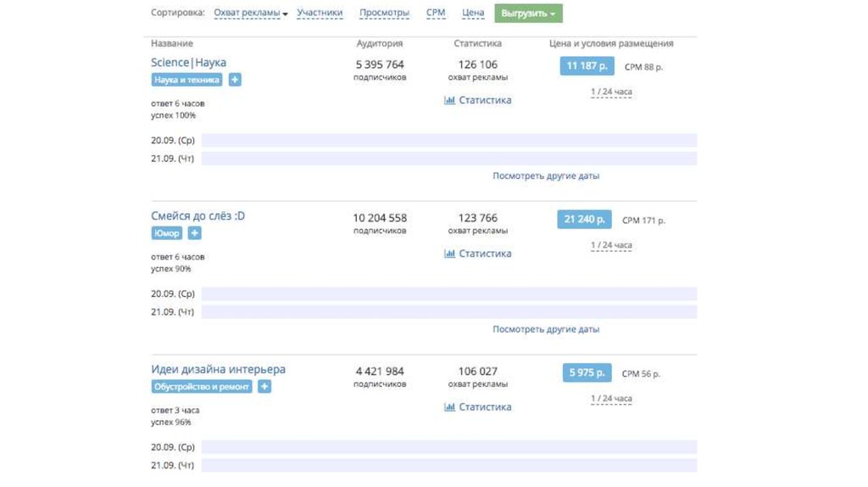
Task: Expand the green Выгрузить dropdown button
Action: pyautogui.click(x=528, y=14)
